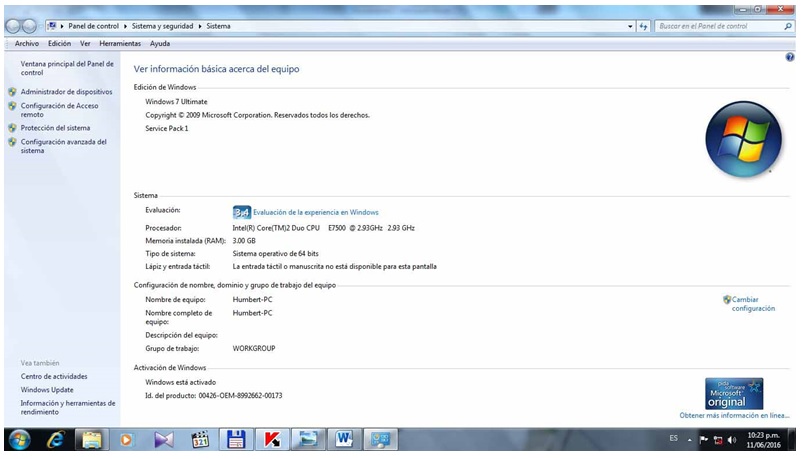
Task: Open the clock showing 10:23 p.m.
Action: tap(764, 440)
